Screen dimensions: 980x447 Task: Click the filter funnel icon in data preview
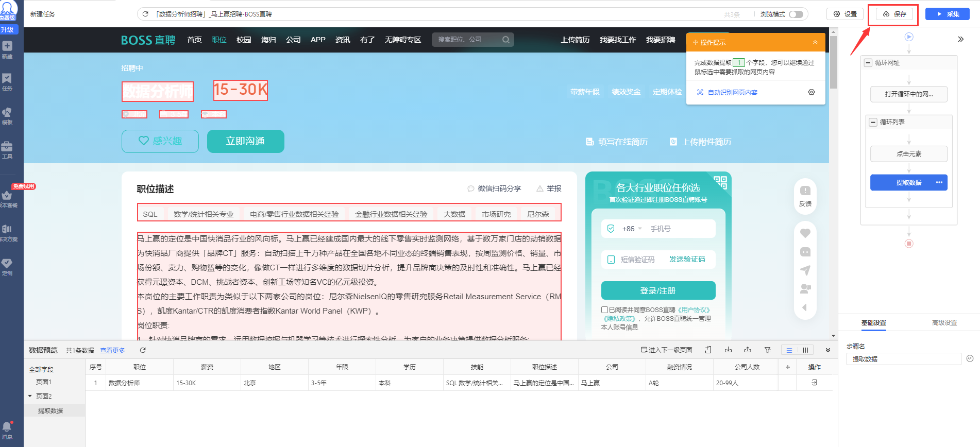click(767, 350)
